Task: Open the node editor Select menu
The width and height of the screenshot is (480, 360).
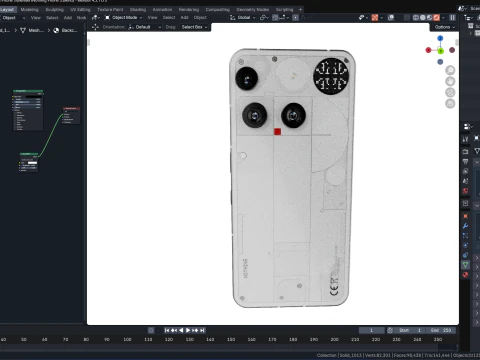Action: [x=52, y=18]
